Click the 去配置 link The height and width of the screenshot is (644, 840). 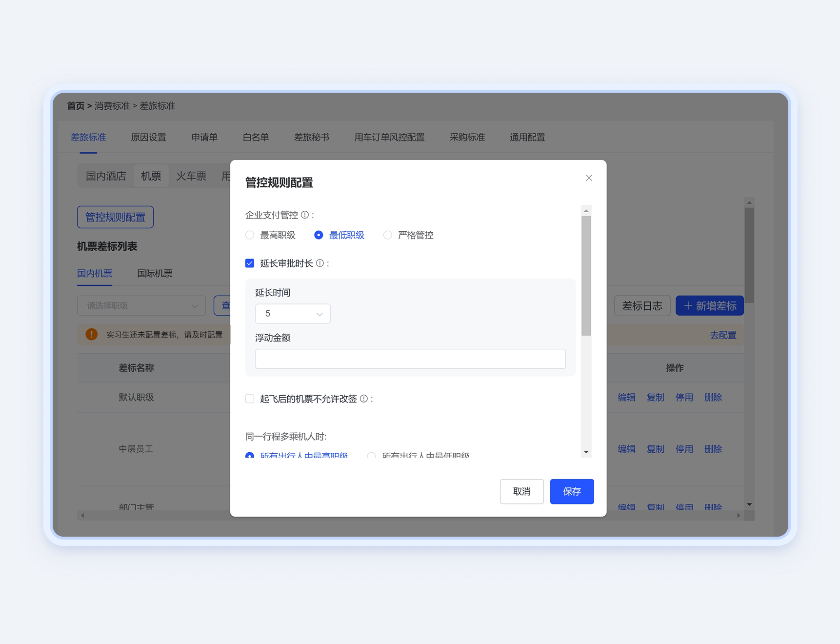(723, 335)
